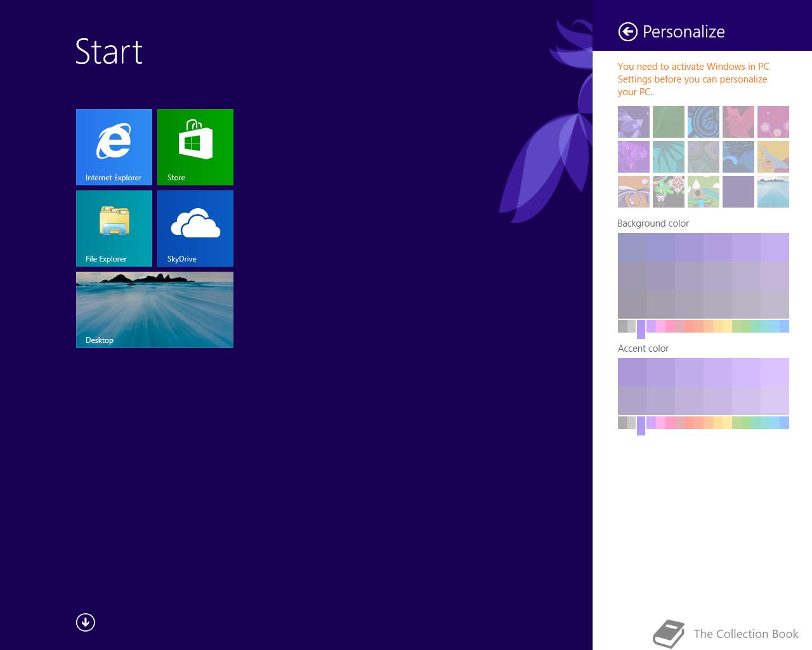Open the SkyDrive tile

[x=195, y=229]
